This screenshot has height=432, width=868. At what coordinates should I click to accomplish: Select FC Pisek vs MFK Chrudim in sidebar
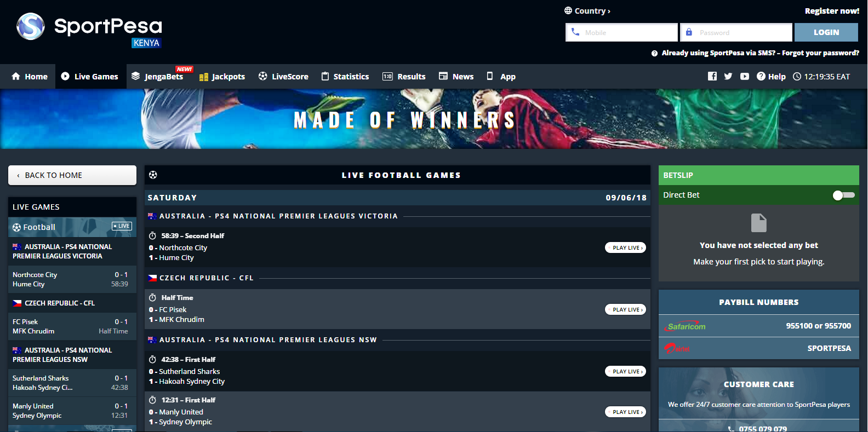coord(72,326)
